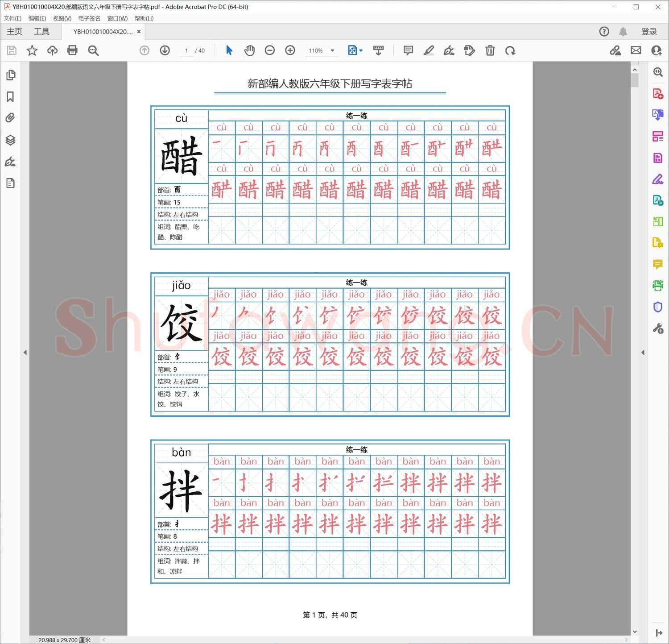Zoom in with plus circle icon
Image resolution: width=669 pixels, height=644 pixels.
click(290, 50)
